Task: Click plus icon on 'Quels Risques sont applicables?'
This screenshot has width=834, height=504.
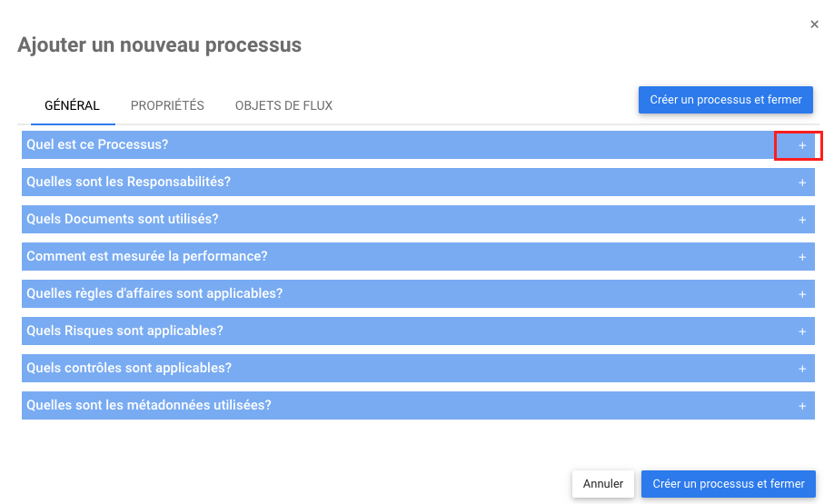Action: (x=802, y=331)
